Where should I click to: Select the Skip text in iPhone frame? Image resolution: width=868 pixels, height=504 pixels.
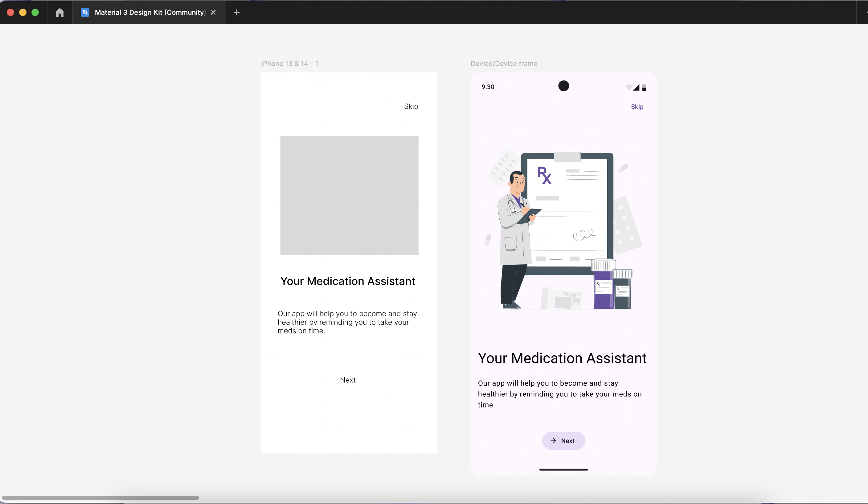pos(411,106)
